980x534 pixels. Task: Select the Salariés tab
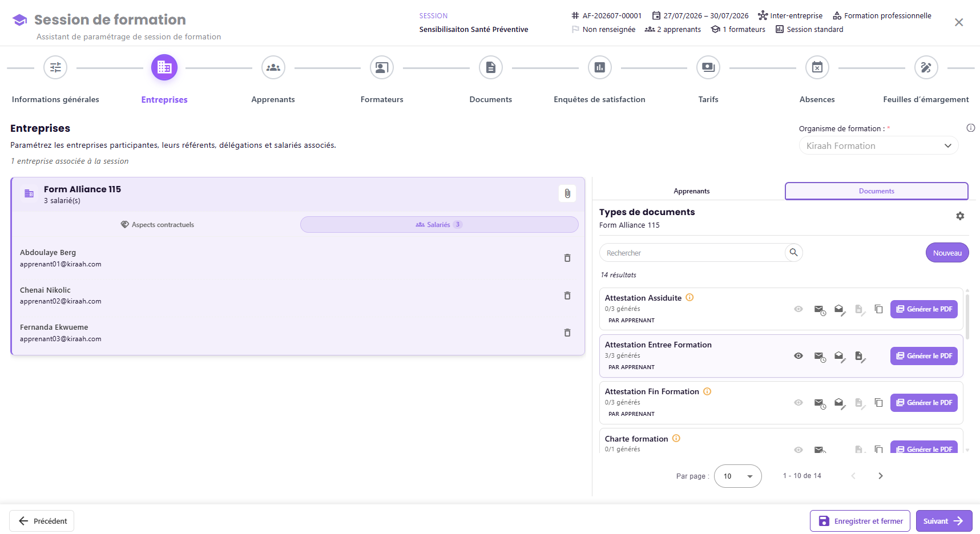click(x=439, y=225)
